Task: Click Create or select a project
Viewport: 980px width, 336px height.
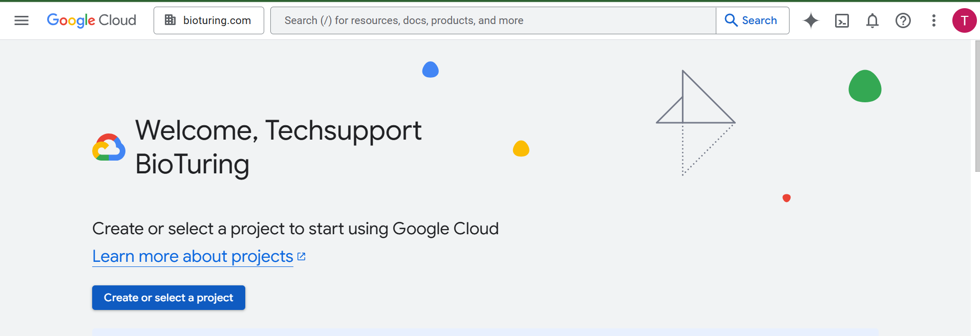Action: click(168, 298)
